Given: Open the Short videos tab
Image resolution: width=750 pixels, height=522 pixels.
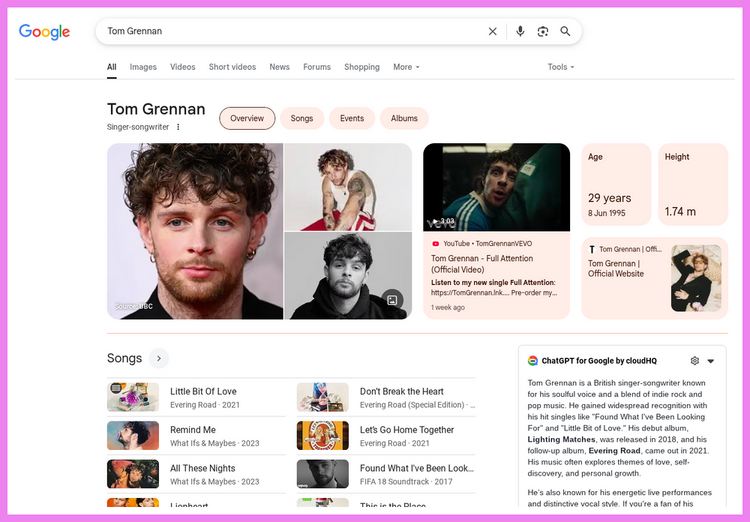Looking at the screenshot, I should [232, 67].
